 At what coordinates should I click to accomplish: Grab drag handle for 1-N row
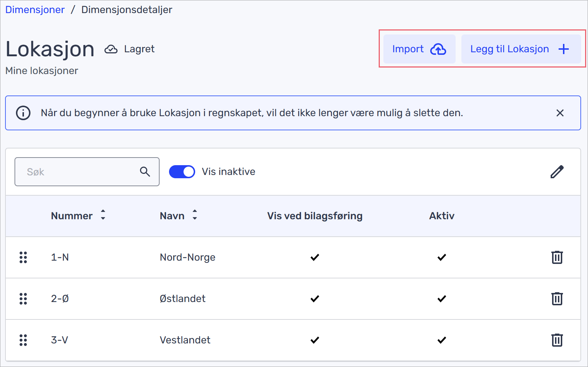click(23, 257)
